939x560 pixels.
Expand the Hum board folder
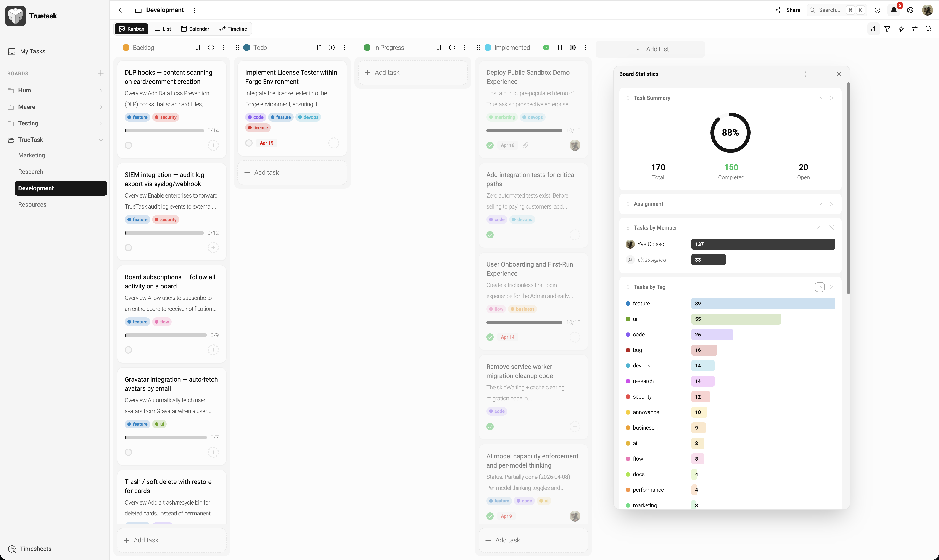click(x=101, y=91)
